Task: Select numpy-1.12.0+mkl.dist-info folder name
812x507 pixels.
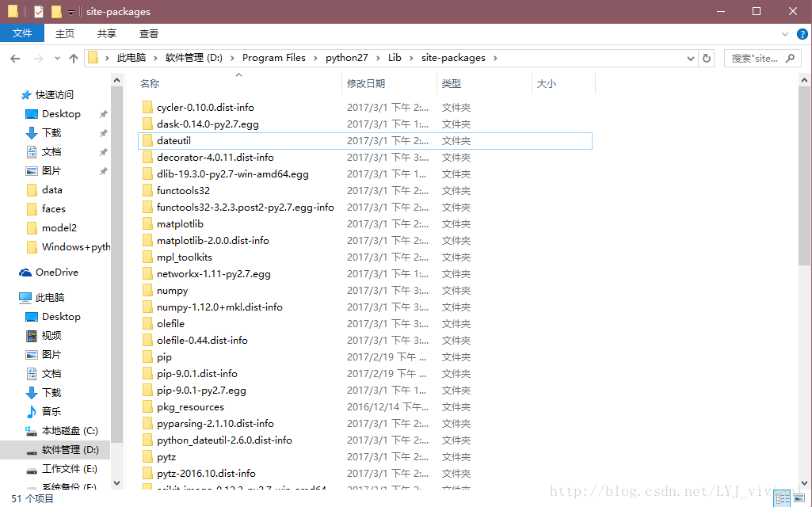Action: tap(219, 307)
